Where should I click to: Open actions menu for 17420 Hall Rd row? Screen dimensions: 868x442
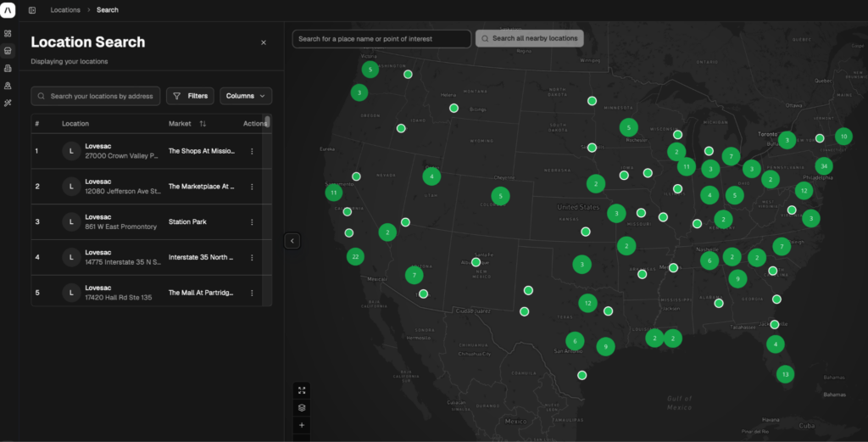252,293
